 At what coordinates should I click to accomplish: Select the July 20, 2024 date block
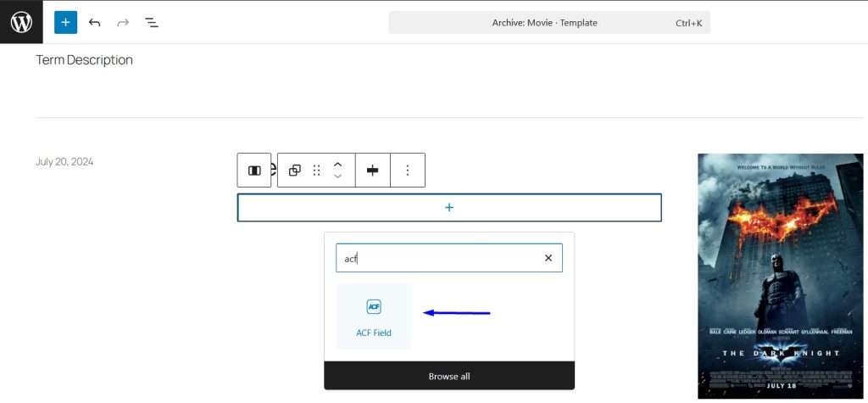tap(64, 161)
